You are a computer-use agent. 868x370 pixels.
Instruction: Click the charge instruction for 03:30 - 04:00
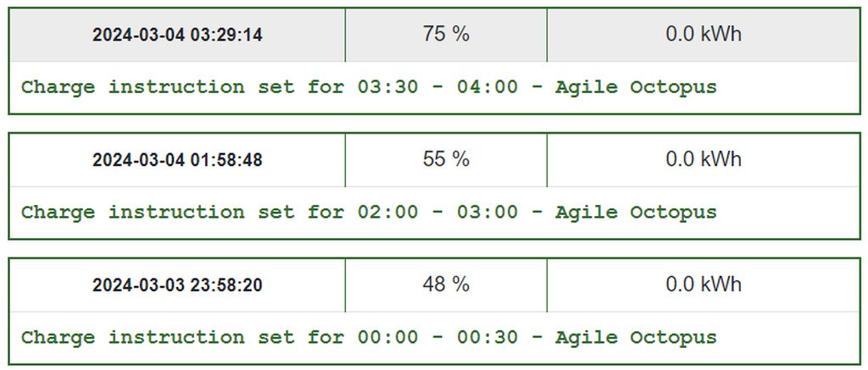[x=369, y=87]
